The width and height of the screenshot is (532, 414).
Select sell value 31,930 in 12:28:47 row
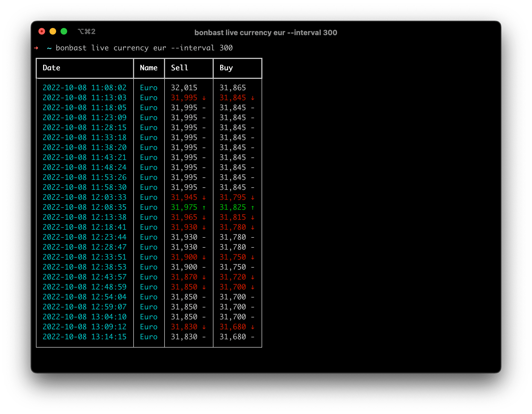coord(184,247)
